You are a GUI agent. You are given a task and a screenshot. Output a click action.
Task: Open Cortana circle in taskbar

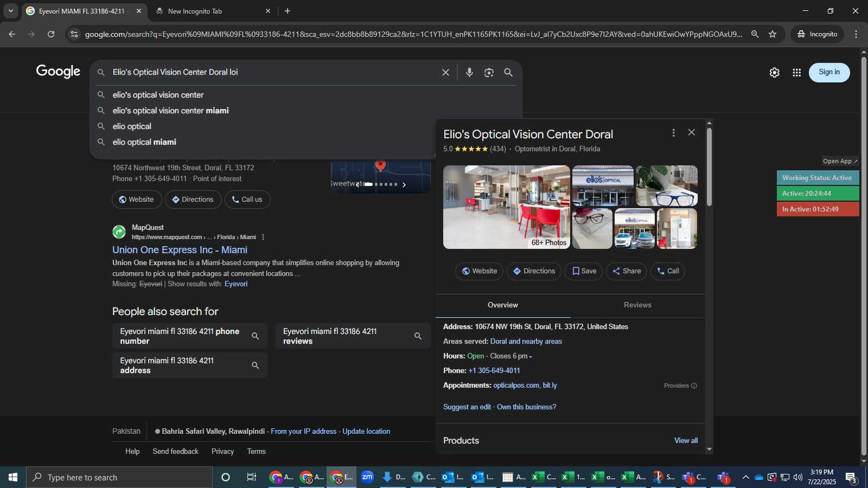(x=226, y=477)
